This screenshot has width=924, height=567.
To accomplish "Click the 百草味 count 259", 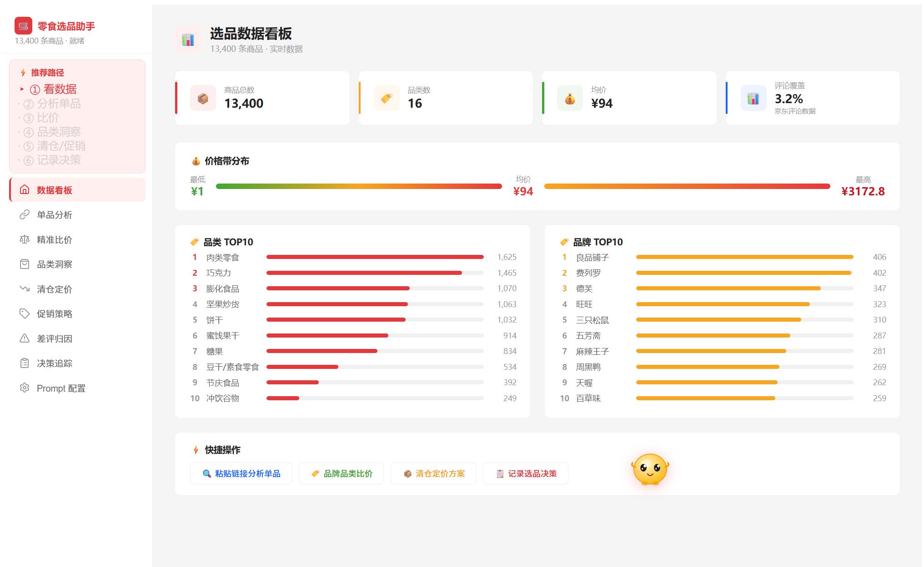I will pyautogui.click(x=879, y=398).
